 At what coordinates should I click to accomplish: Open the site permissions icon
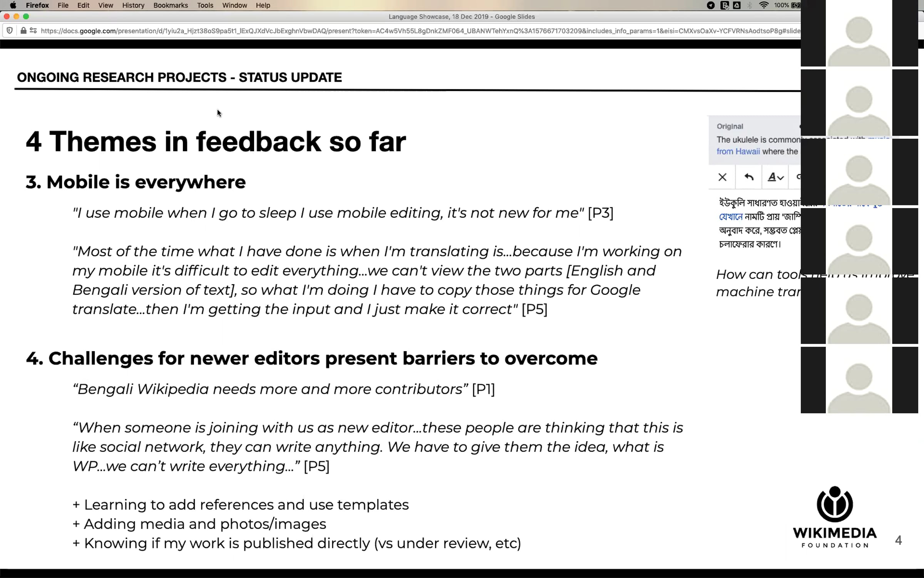pos(33,30)
